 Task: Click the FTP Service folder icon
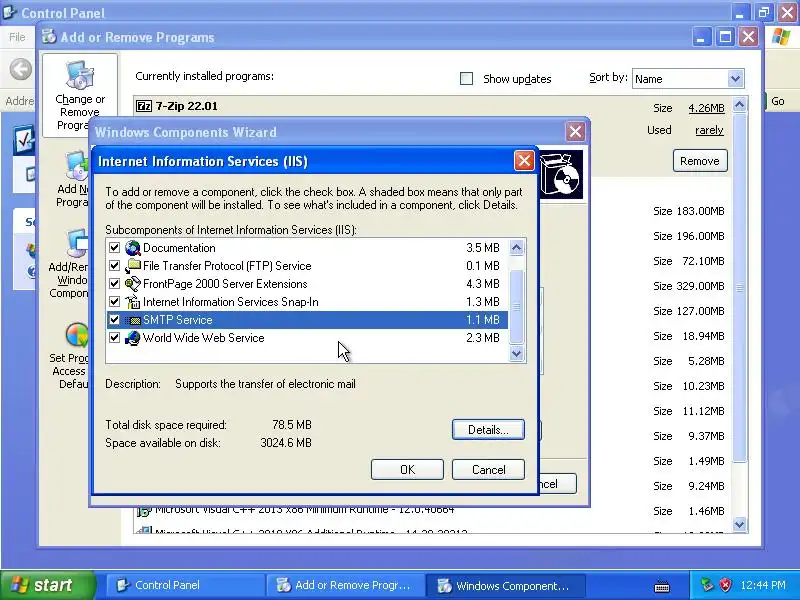coord(133,266)
